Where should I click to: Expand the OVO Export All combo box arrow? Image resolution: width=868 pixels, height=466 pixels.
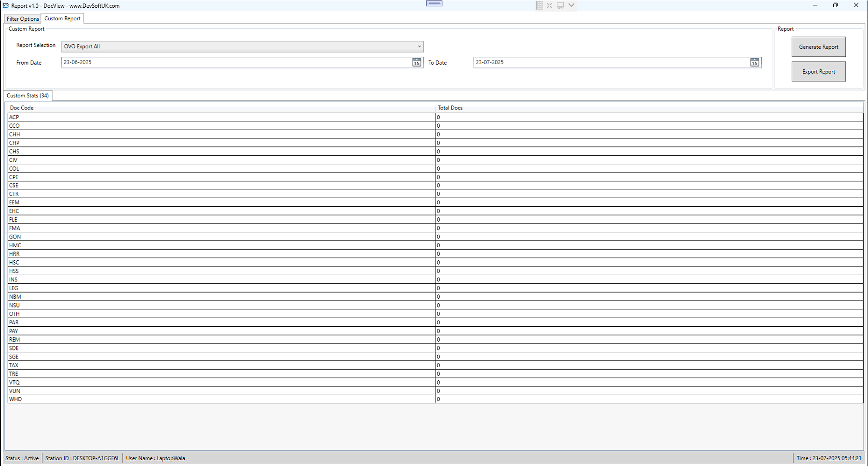click(419, 46)
